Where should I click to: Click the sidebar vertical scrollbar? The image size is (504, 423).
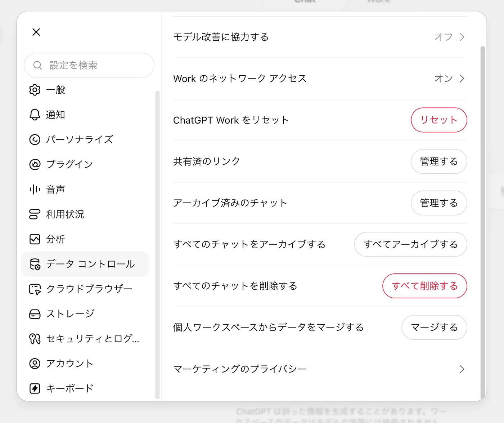click(157, 245)
